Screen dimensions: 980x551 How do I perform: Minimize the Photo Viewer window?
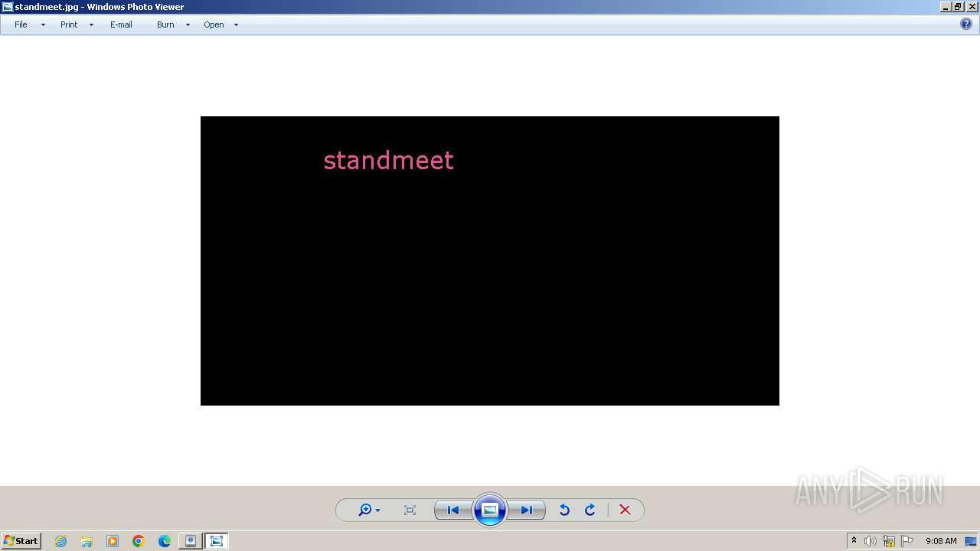pos(946,7)
